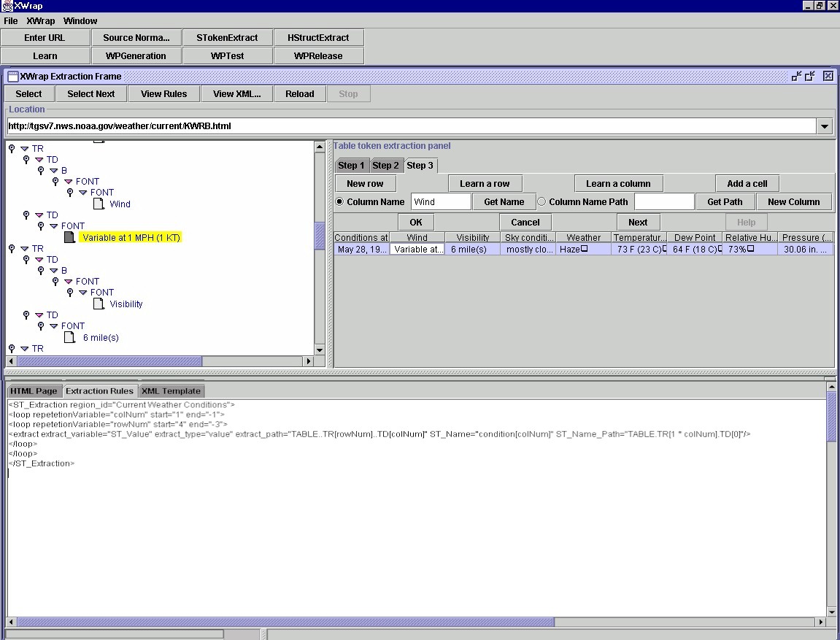This screenshot has width=840, height=640.
Task: Collapse the topmost TR tree node
Action: pos(25,149)
